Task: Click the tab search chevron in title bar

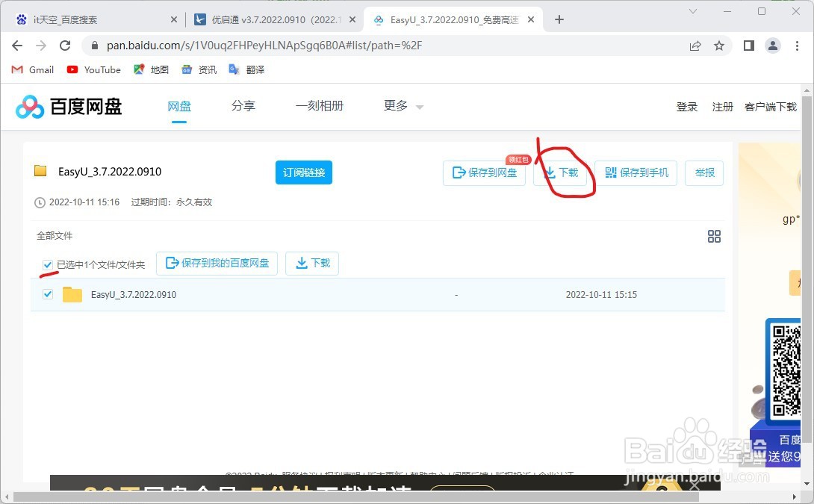Action: 692,11
